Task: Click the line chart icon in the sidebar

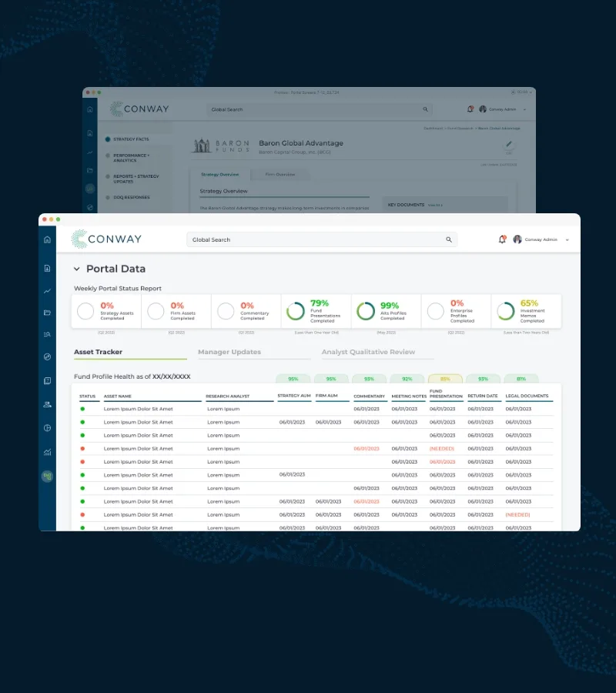Action: pyautogui.click(x=47, y=291)
